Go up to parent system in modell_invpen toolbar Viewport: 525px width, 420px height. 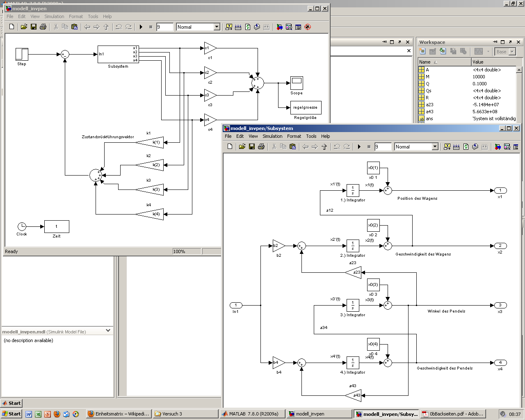pos(106,27)
